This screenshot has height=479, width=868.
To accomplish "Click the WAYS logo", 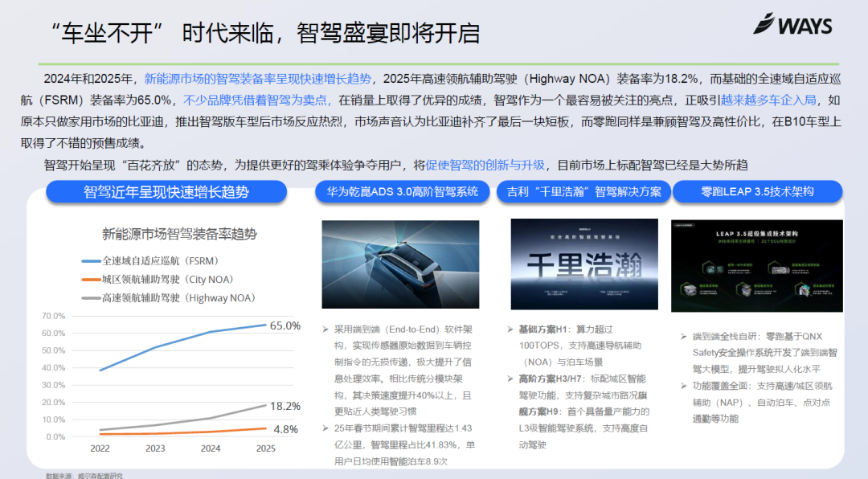I will click(792, 24).
